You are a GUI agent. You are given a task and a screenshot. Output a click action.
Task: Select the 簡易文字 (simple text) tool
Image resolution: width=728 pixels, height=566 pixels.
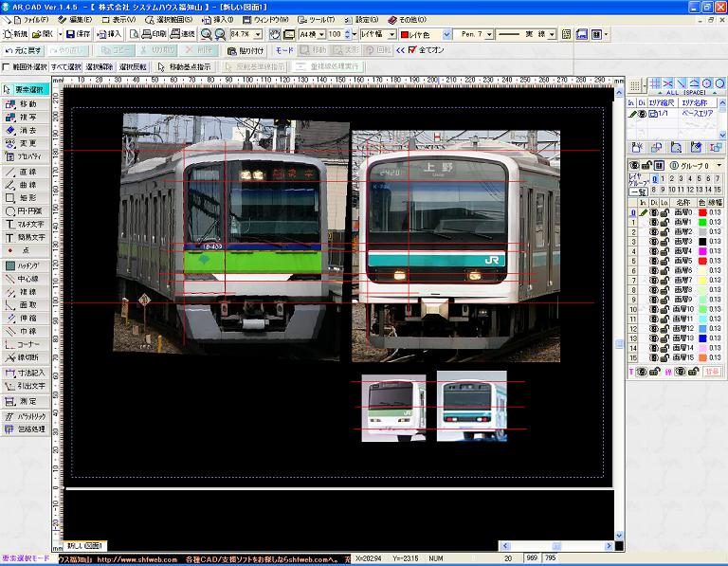pos(26,237)
